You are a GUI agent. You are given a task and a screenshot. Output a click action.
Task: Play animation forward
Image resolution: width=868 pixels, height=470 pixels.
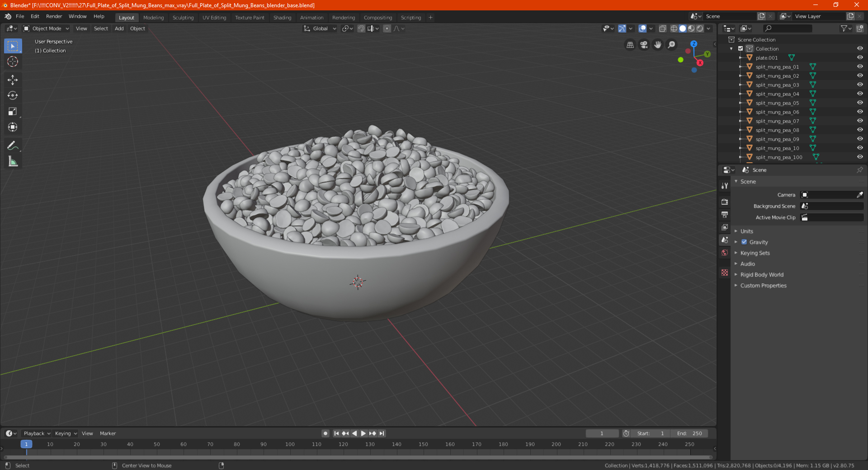pos(363,433)
